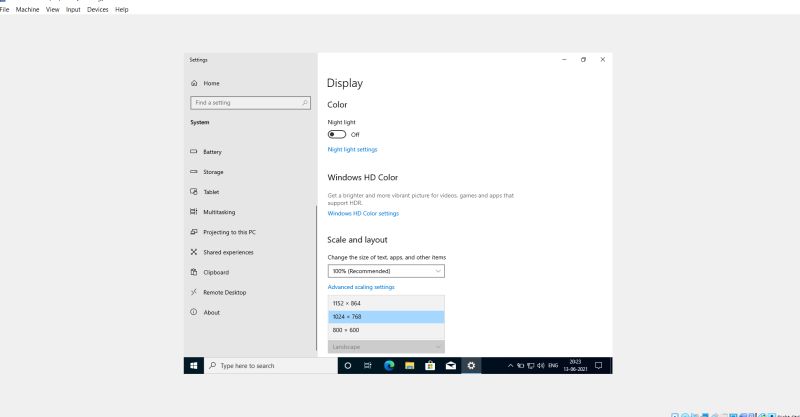The height and width of the screenshot is (417, 800).
Task: Launch Microsoft Edge from the taskbar
Action: tap(389, 365)
